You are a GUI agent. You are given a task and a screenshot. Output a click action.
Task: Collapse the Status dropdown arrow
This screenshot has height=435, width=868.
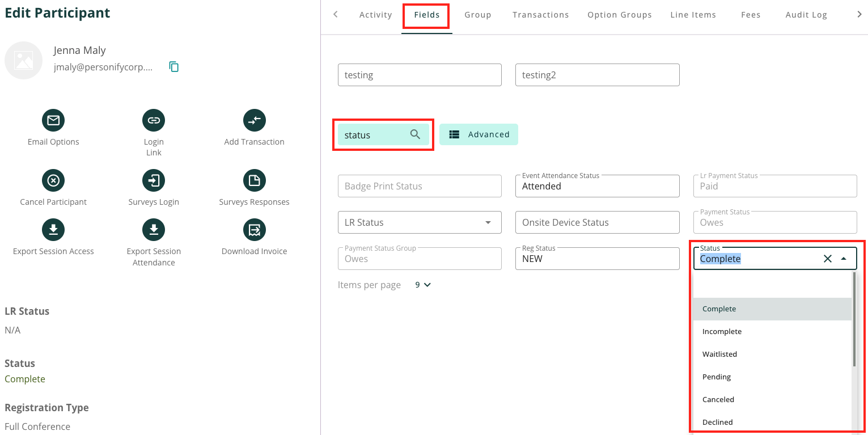pos(844,259)
